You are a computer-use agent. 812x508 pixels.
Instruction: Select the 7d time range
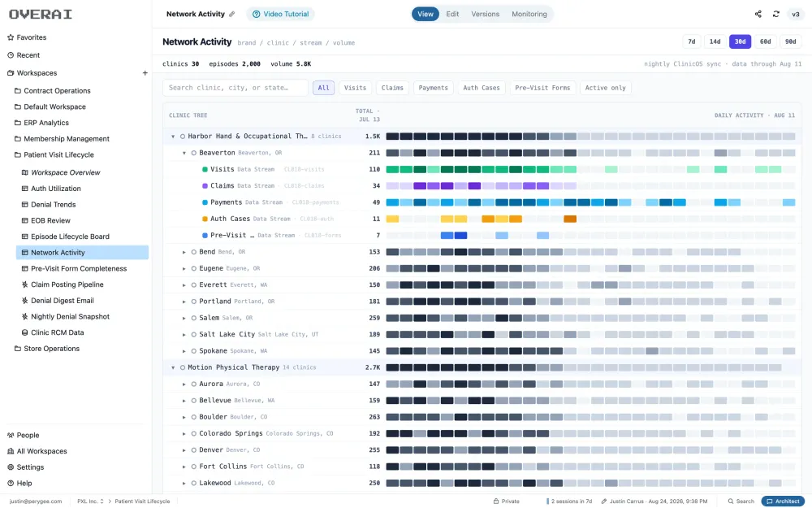click(692, 41)
